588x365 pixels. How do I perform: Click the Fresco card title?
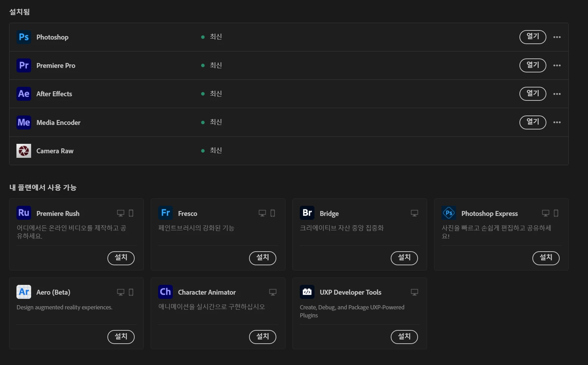(x=187, y=214)
